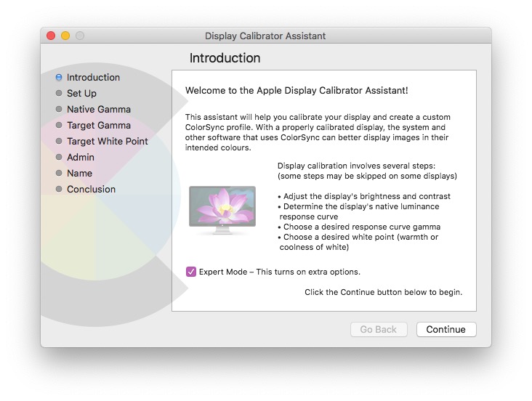
Task: Click the Display Calibrator Assistant title text
Action: pyautogui.click(x=265, y=36)
